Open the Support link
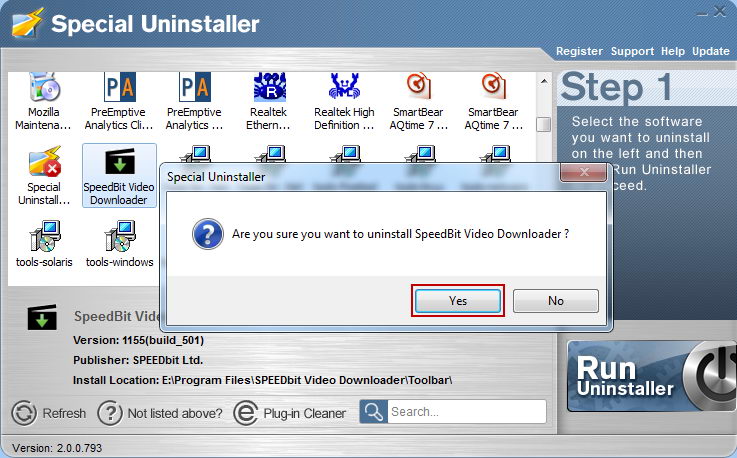The height and width of the screenshot is (458, 737). coord(632,51)
